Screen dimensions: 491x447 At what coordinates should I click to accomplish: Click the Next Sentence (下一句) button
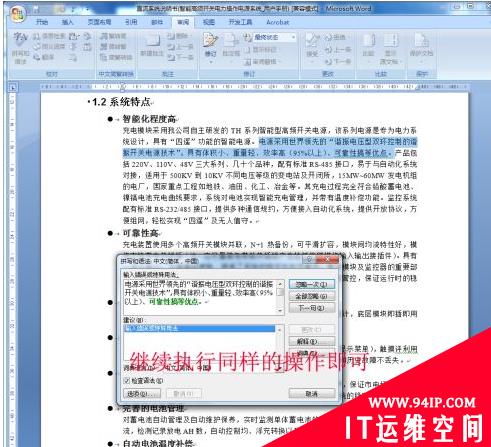[x=311, y=308]
